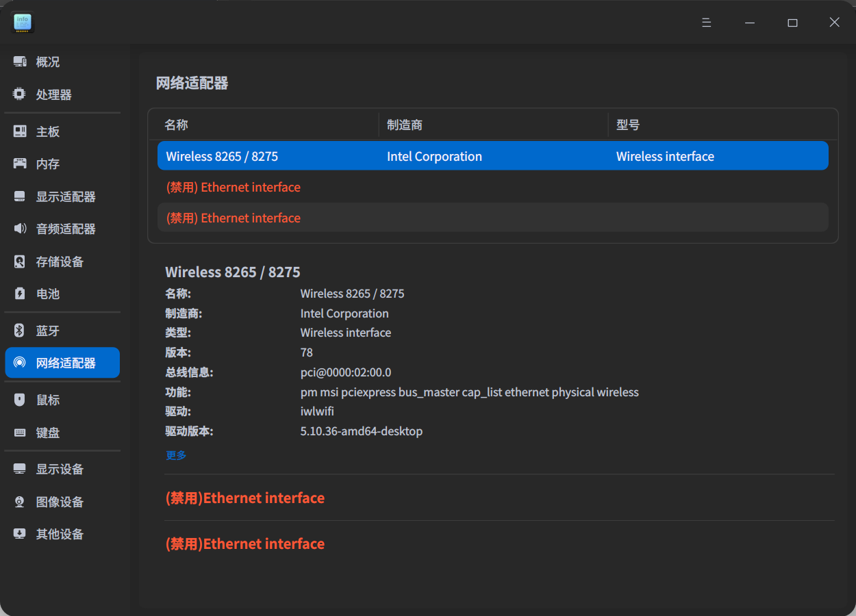Click the memory module icon in sidebar
856x616 pixels.
point(20,164)
